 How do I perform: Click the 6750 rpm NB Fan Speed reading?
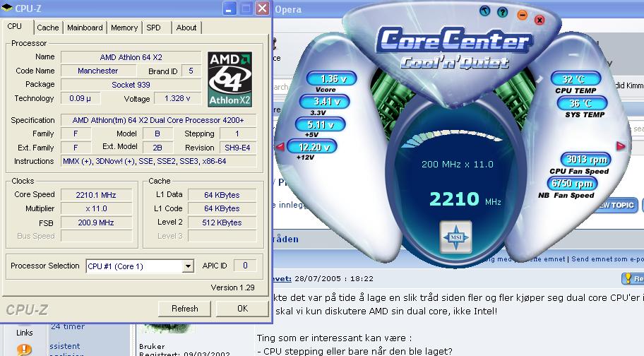tap(572, 184)
